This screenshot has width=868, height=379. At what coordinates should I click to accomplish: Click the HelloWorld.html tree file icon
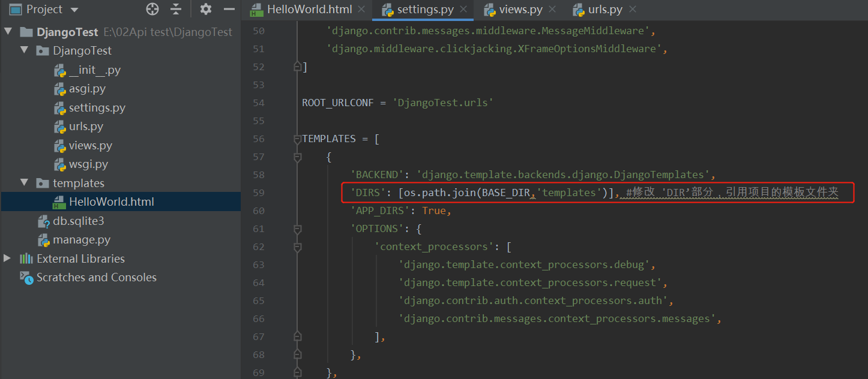[x=59, y=202]
